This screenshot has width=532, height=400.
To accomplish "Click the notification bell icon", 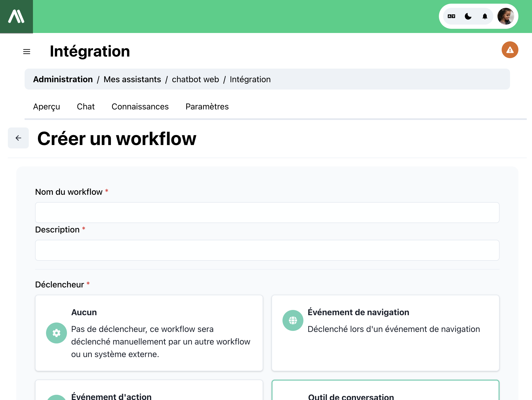I will click(x=485, y=16).
